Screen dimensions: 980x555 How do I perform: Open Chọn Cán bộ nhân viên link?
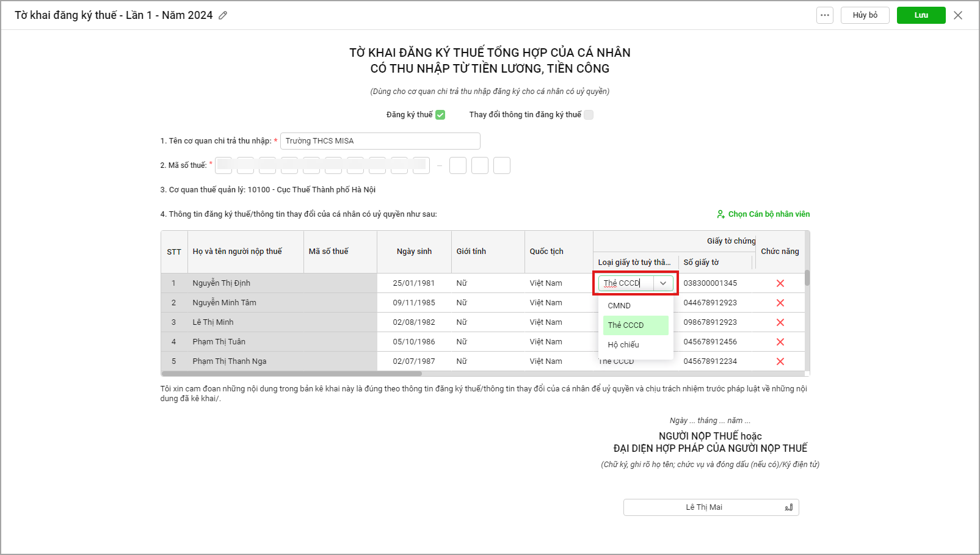coord(763,214)
